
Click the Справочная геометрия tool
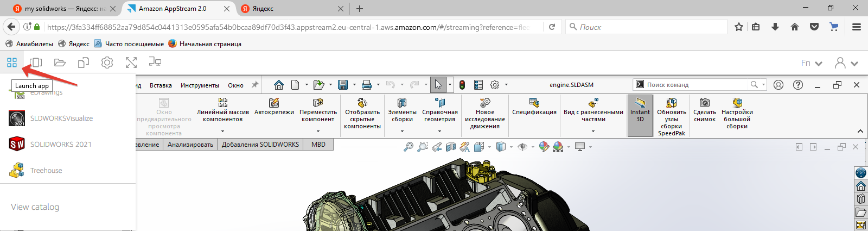439,110
